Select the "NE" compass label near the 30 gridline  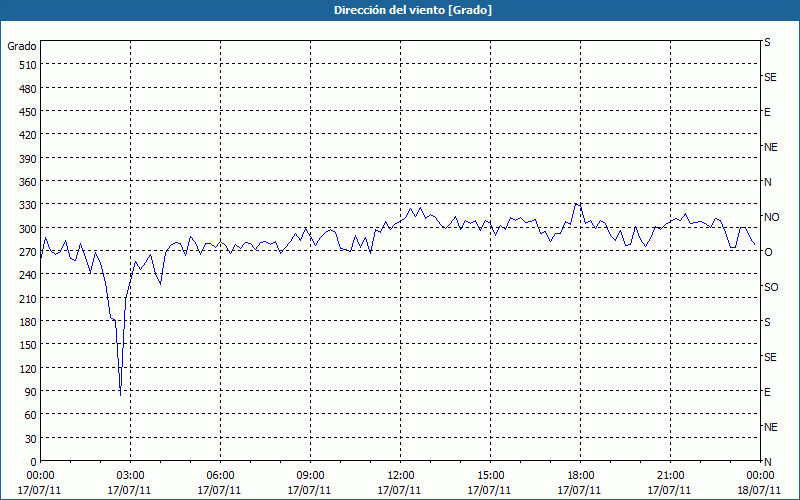pyautogui.click(x=771, y=427)
